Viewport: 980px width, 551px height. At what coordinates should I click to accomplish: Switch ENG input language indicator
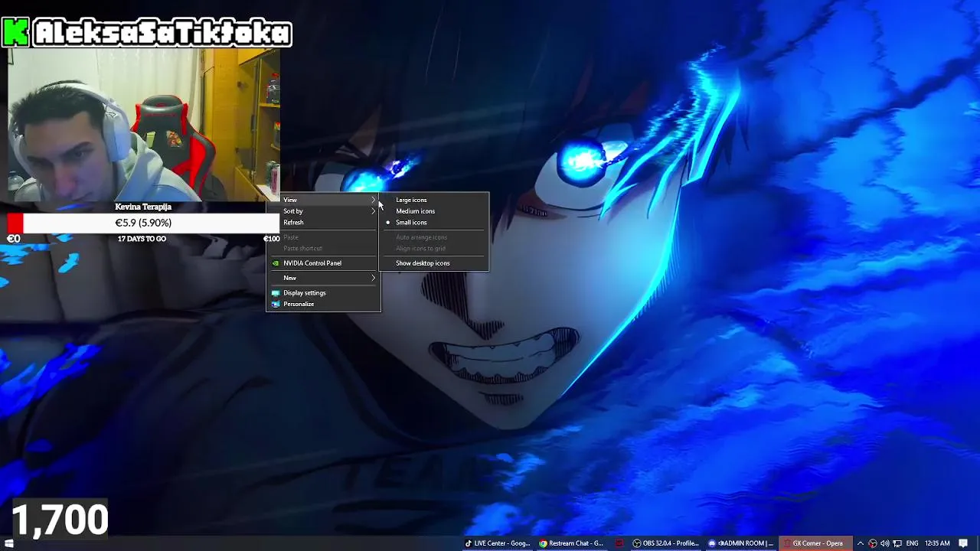pos(912,543)
